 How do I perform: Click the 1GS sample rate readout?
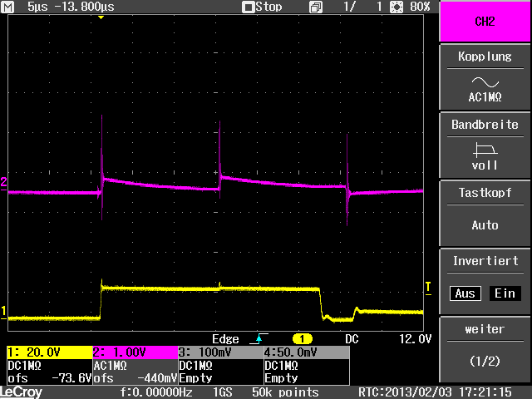click(223, 392)
